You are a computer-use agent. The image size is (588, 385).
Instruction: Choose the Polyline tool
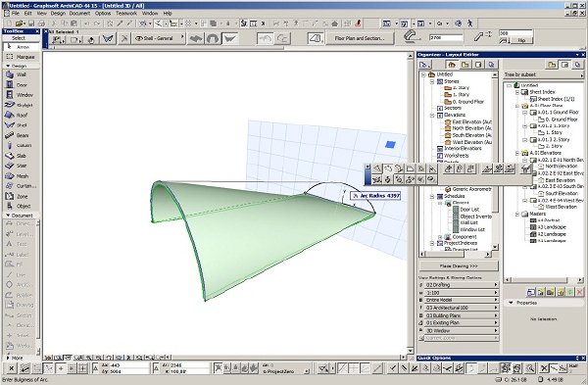coord(20,295)
